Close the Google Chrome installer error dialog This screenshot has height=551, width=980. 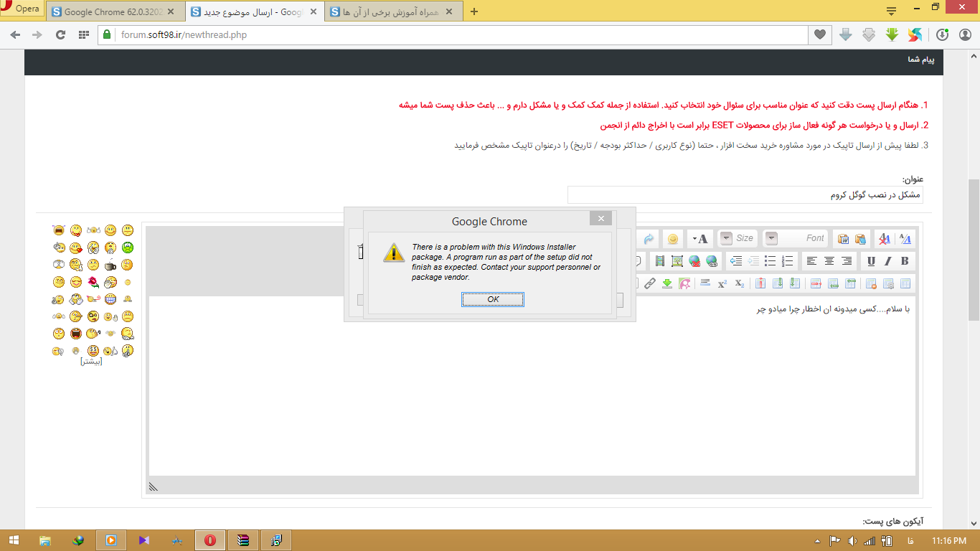pyautogui.click(x=600, y=218)
